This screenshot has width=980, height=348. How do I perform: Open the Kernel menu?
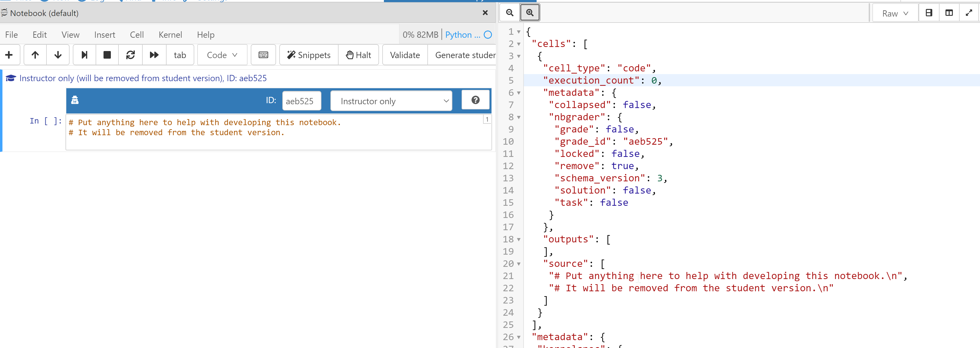pyautogui.click(x=170, y=34)
